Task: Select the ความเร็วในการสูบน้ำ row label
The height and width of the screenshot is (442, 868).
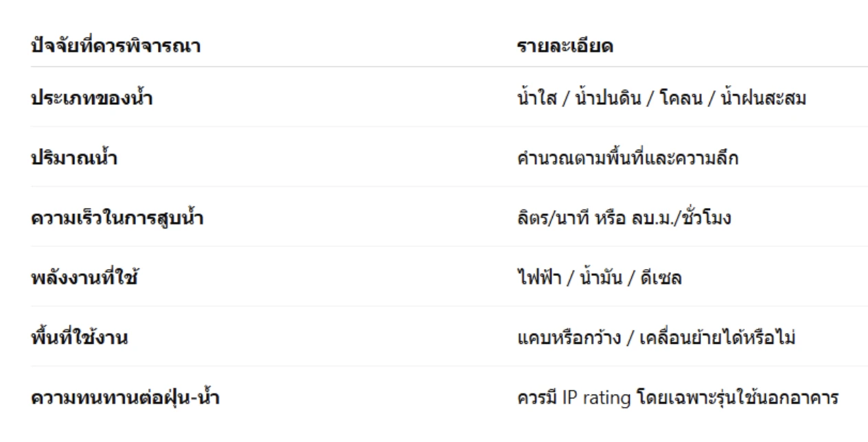Action: (x=117, y=219)
